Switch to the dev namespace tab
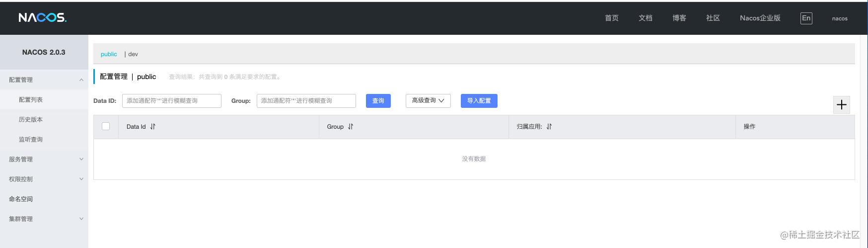868x248 pixels. click(133, 54)
